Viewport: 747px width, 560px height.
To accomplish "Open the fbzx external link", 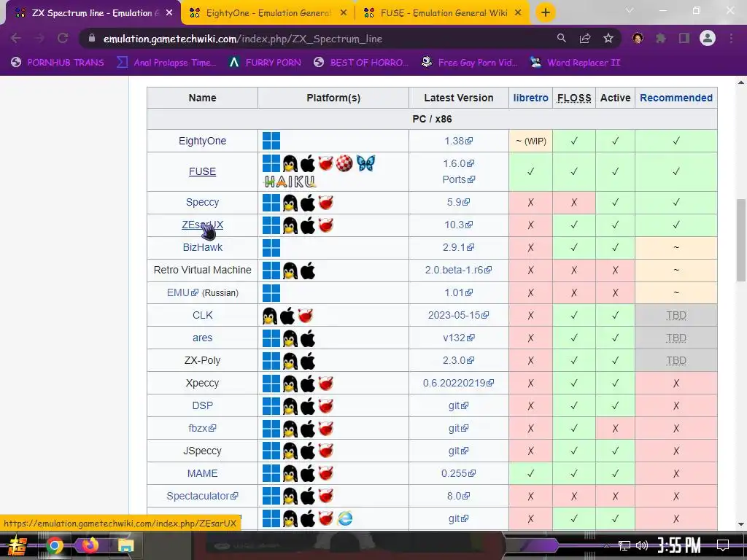I will tap(203, 428).
